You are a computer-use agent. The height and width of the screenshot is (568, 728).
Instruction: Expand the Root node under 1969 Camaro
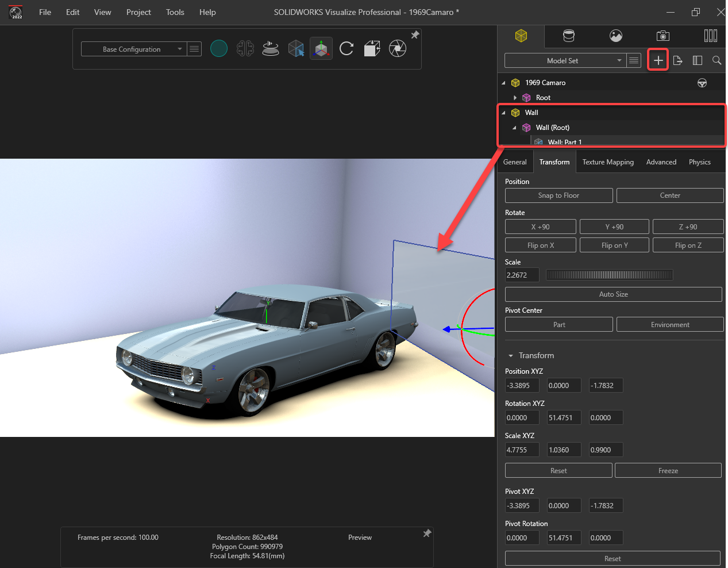[515, 97]
